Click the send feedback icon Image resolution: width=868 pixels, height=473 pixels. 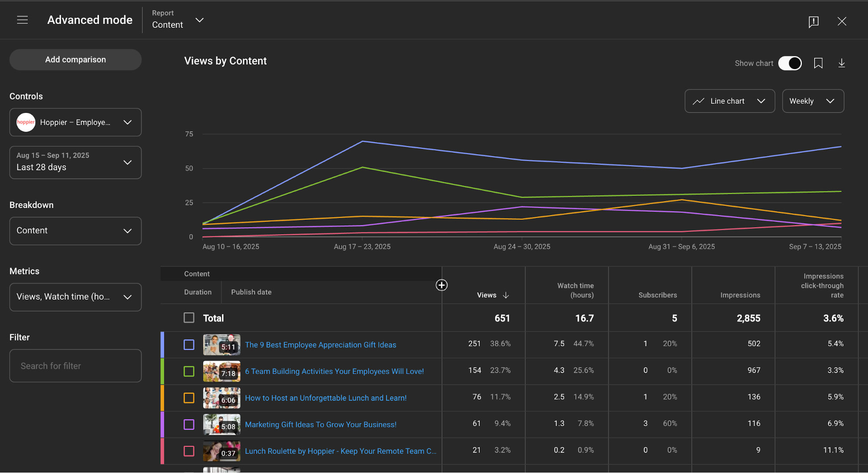[x=814, y=22]
